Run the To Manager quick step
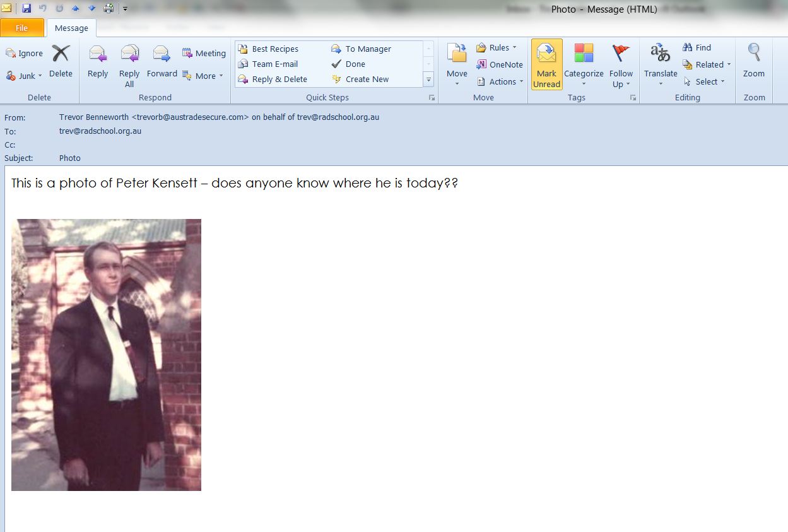The width and height of the screenshot is (788, 532). pyautogui.click(x=361, y=49)
